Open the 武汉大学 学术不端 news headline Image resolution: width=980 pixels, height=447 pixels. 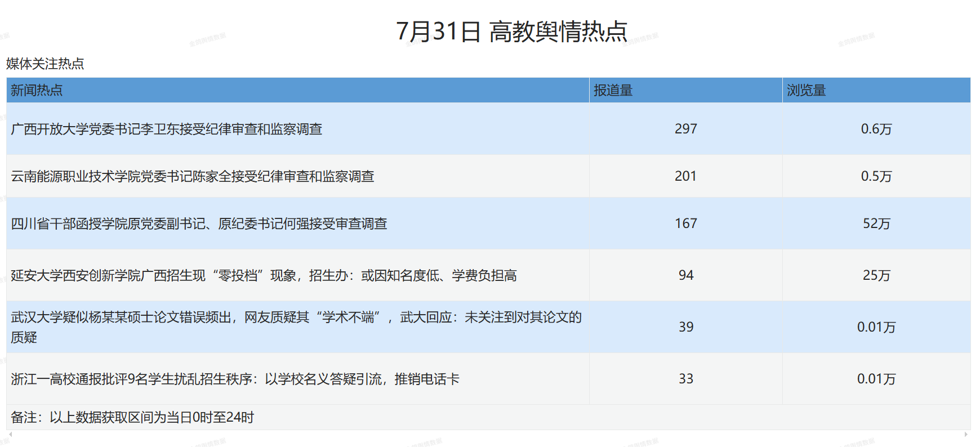pos(296,318)
